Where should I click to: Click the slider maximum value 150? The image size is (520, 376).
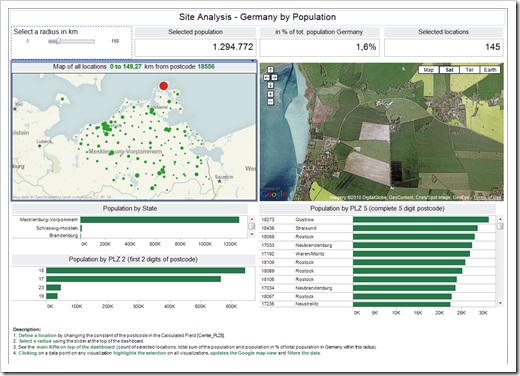(x=115, y=41)
